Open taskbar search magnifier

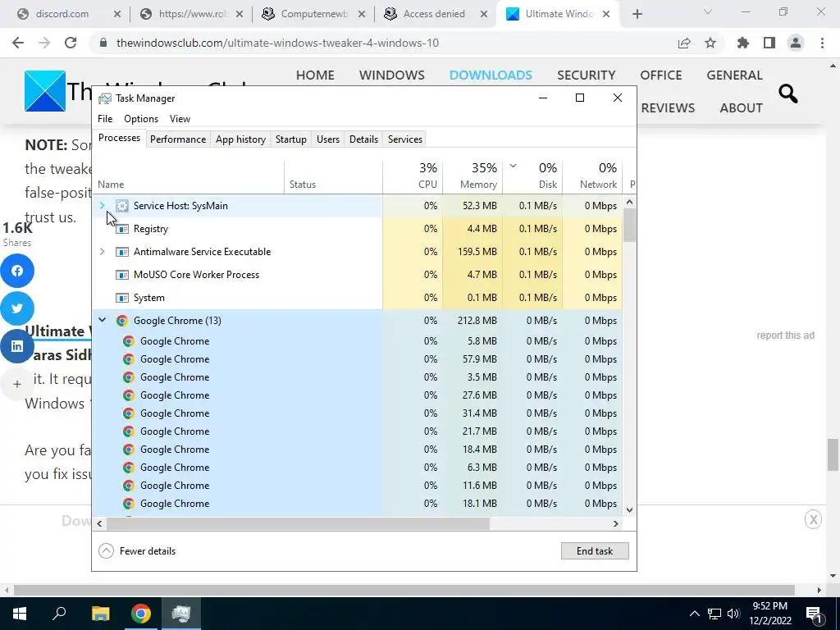(59, 614)
